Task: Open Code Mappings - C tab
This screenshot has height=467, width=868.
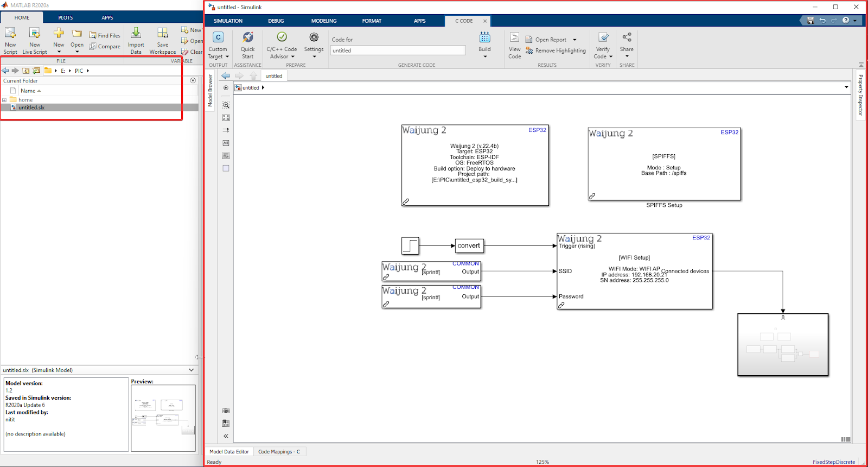Action: [x=279, y=452]
